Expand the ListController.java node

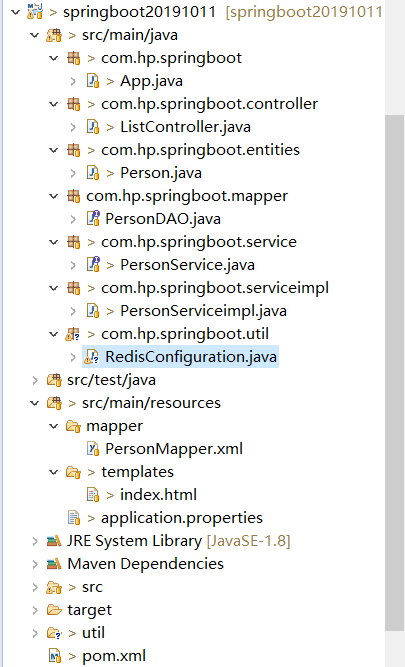(x=73, y=127)
